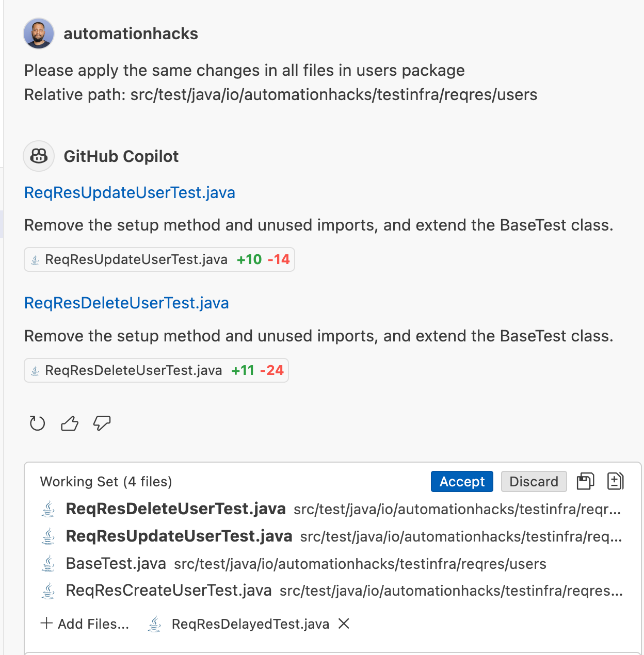Click the Java icon on ReqResDeleteUserTest.java changes chip
The height and width of the screenshot is (655, 644).
35,370
